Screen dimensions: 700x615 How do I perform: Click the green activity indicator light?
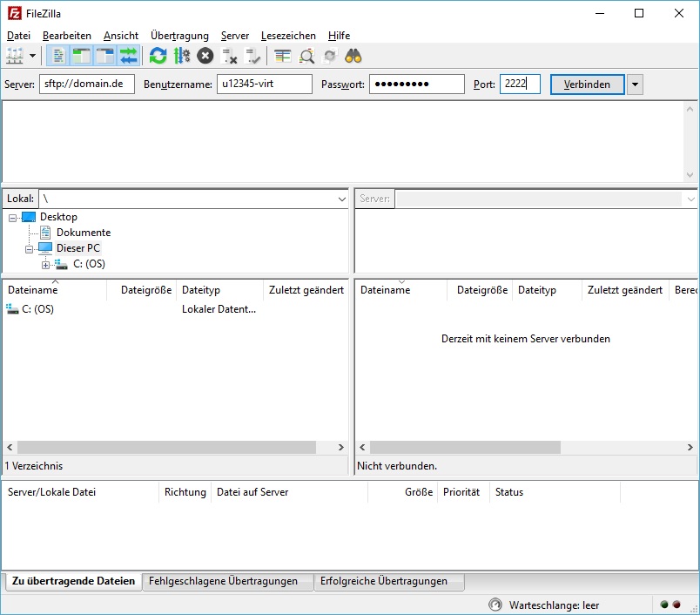[664, 605]
